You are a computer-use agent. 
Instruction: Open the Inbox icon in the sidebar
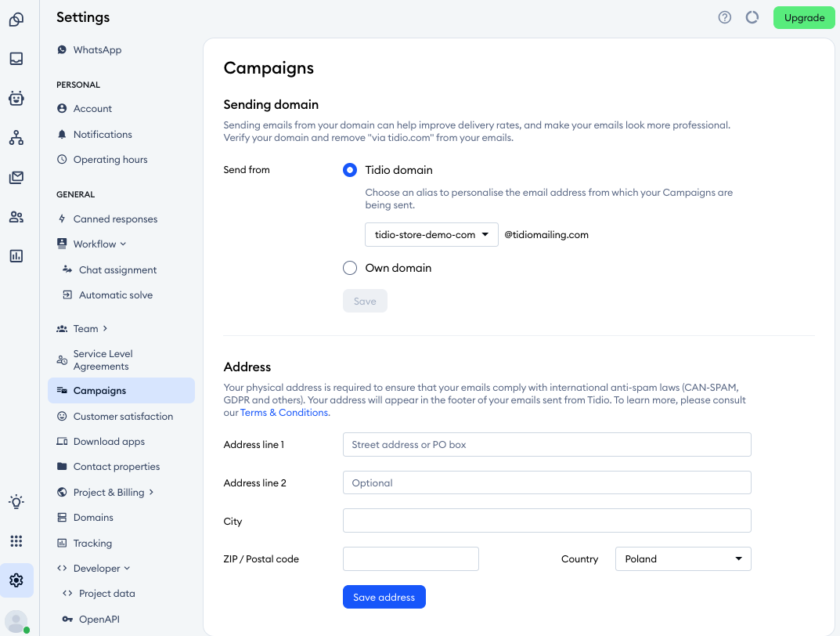16,58
